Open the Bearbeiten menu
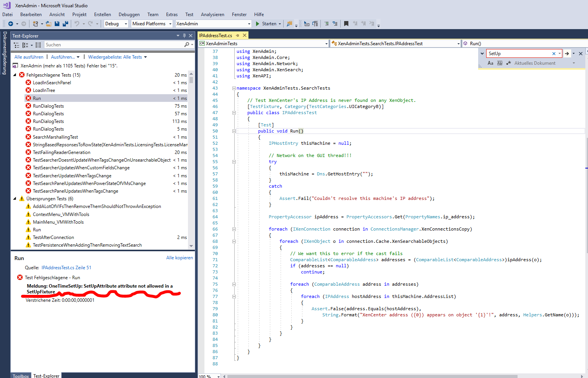This screenshot has height=378, width=588. (x=31, y=15)
